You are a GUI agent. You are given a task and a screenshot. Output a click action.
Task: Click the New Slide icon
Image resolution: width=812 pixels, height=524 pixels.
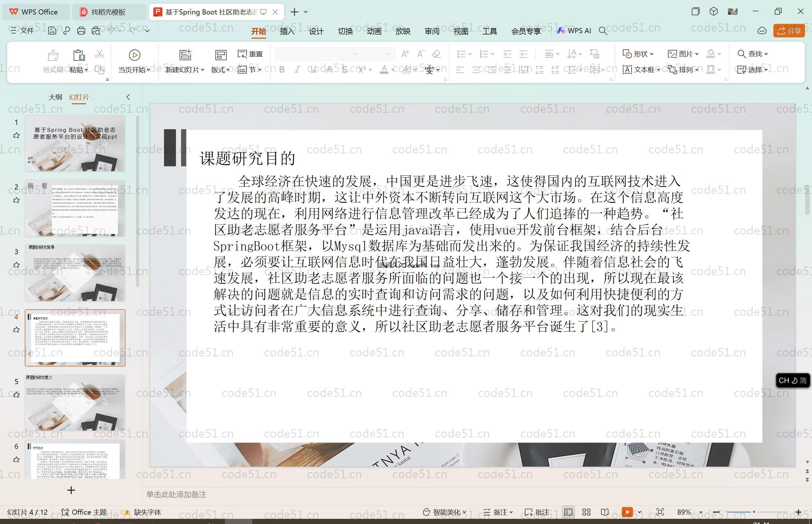(x=185, y=55)
